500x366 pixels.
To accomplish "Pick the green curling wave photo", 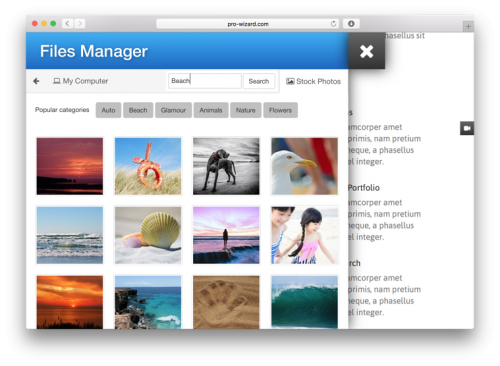I will [304, 302].
